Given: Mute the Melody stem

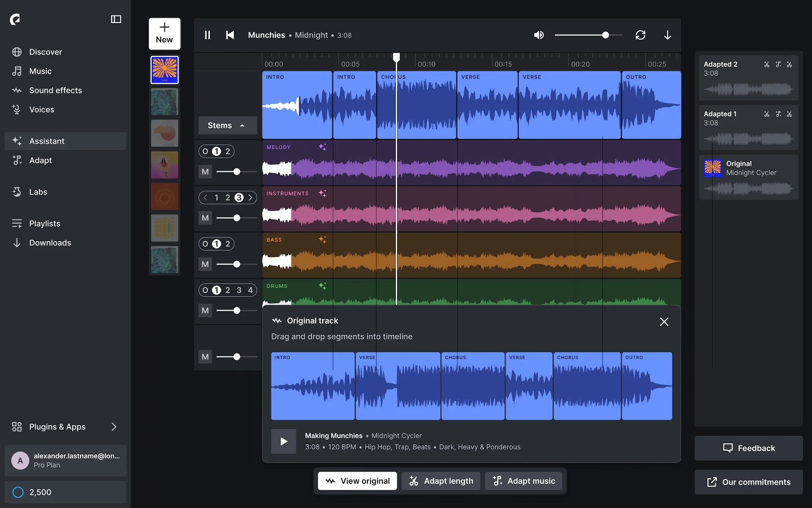Looking at the screenshot, I should [205, 171].
